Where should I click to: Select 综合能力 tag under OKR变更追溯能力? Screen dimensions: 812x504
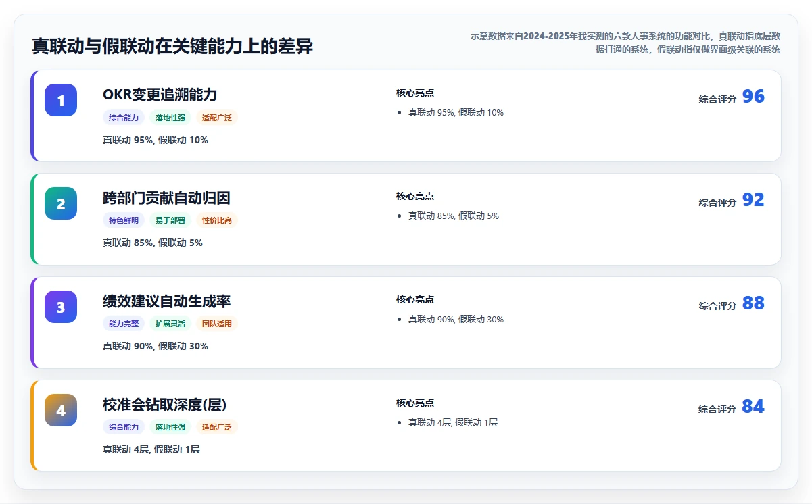pyautogui.click(x=124, y=118)
